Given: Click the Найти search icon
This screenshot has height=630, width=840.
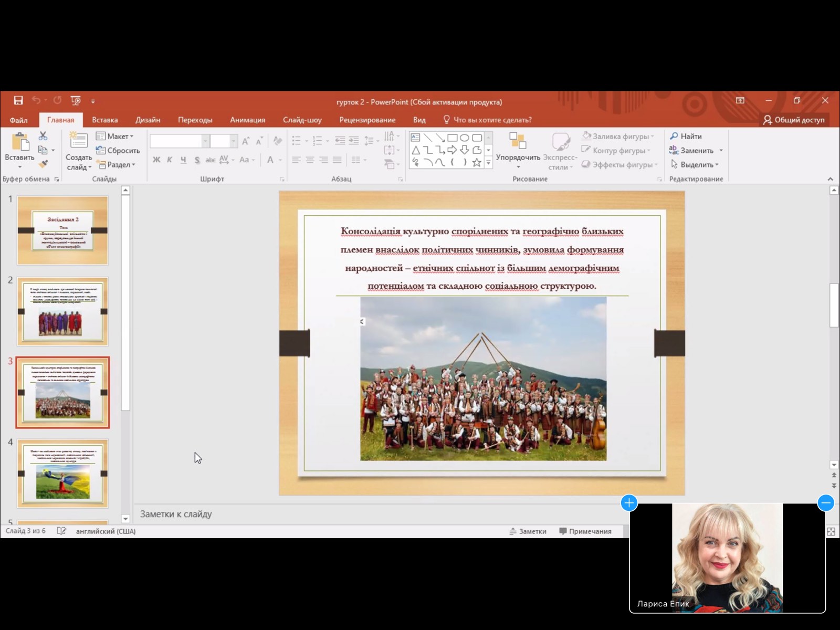Looking at the screenshot, I should point(674,136).
